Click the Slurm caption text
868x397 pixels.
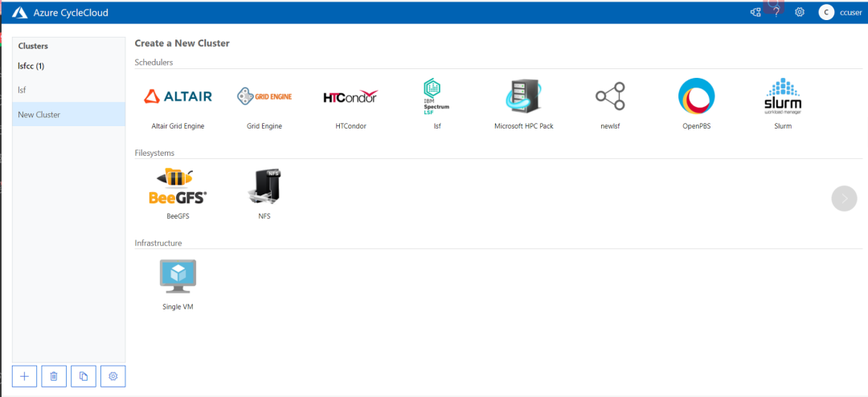(783, 125)
